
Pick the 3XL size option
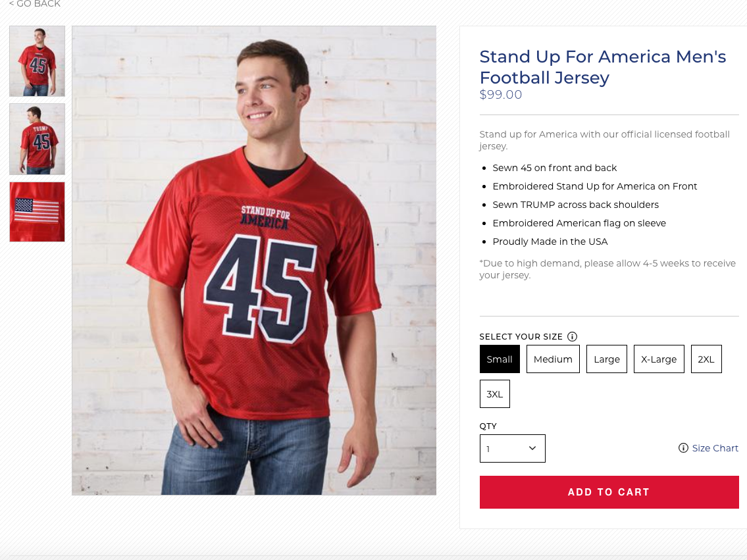click(494, 394)
